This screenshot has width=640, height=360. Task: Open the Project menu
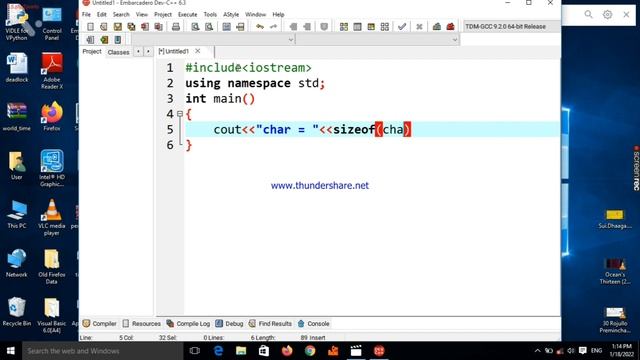click(162, 14)
